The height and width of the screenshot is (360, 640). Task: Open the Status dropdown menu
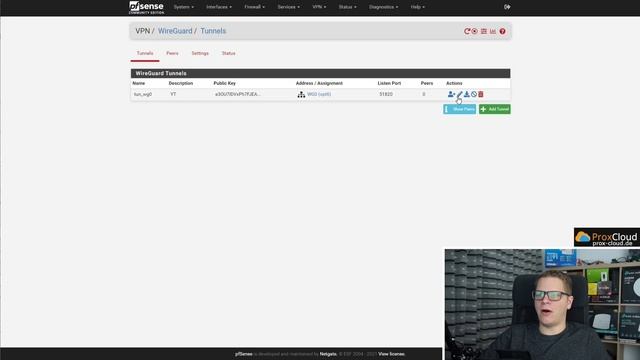click(347, 7)
